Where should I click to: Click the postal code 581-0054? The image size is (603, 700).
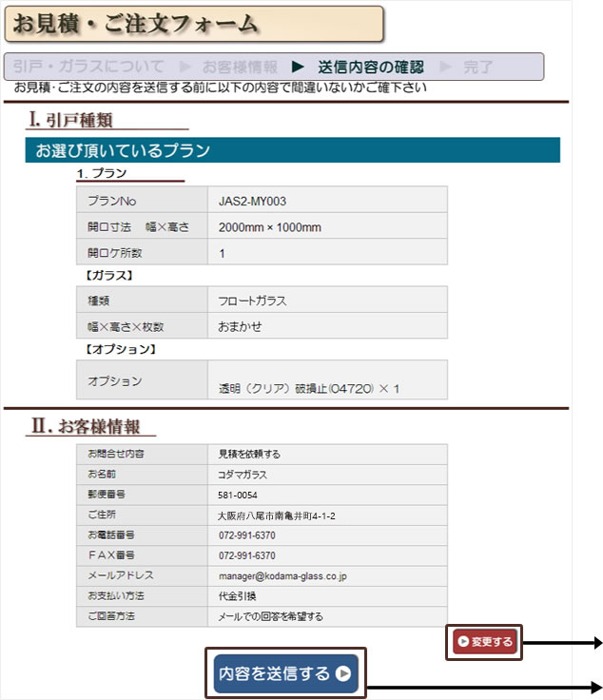pos(238,495)
